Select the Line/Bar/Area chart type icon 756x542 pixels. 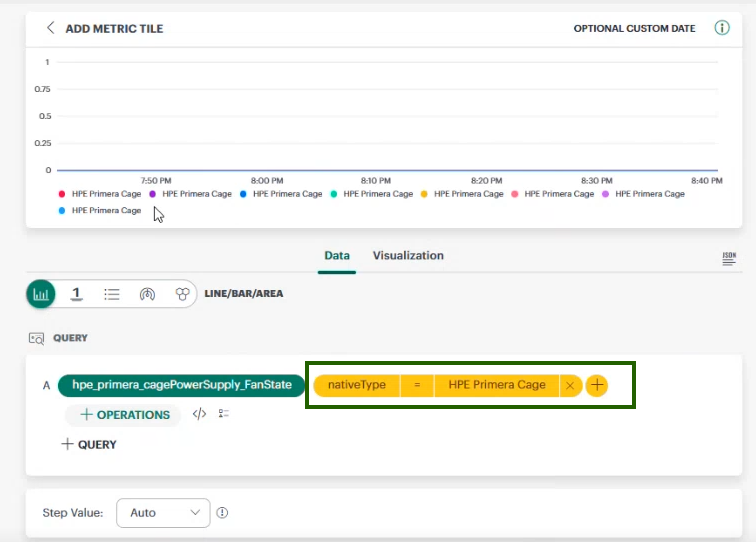pos(41,294)
